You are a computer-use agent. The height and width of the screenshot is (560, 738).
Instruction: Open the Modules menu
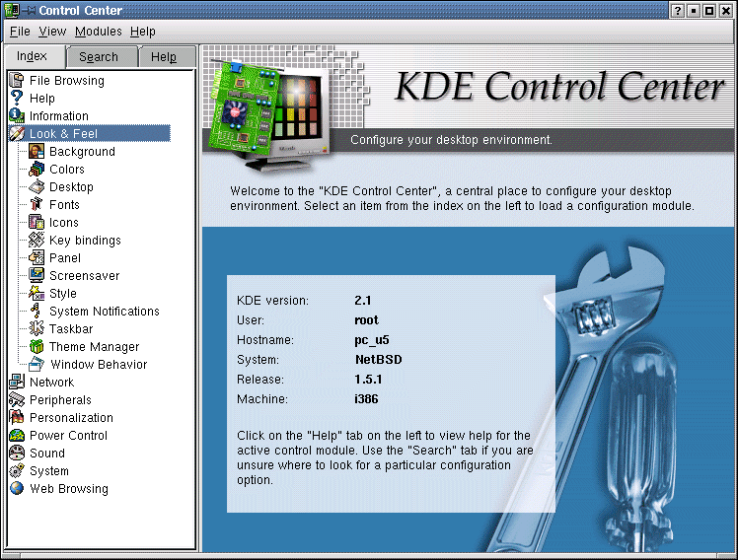pyautogui.click(x=99, y=32)
